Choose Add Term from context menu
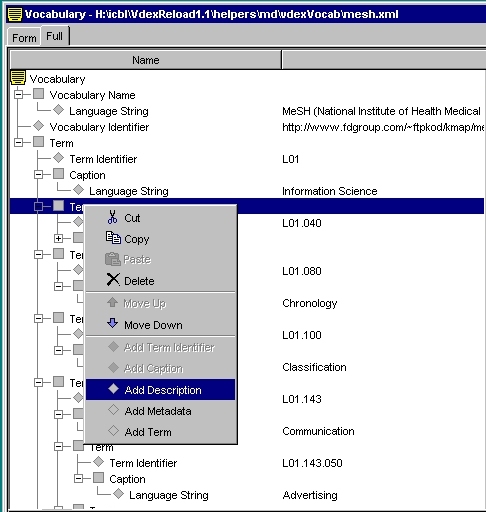Screen dimensions: 486x512 click(160, 432)
